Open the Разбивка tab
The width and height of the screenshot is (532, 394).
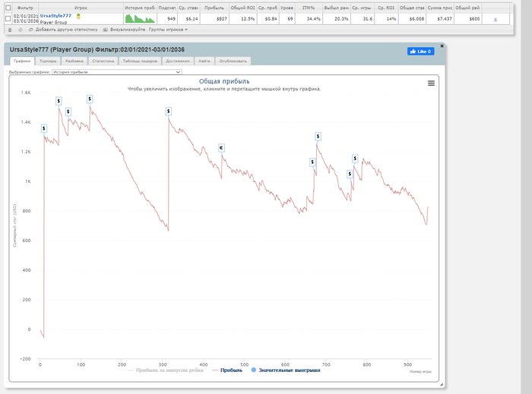tap(74, 61)
